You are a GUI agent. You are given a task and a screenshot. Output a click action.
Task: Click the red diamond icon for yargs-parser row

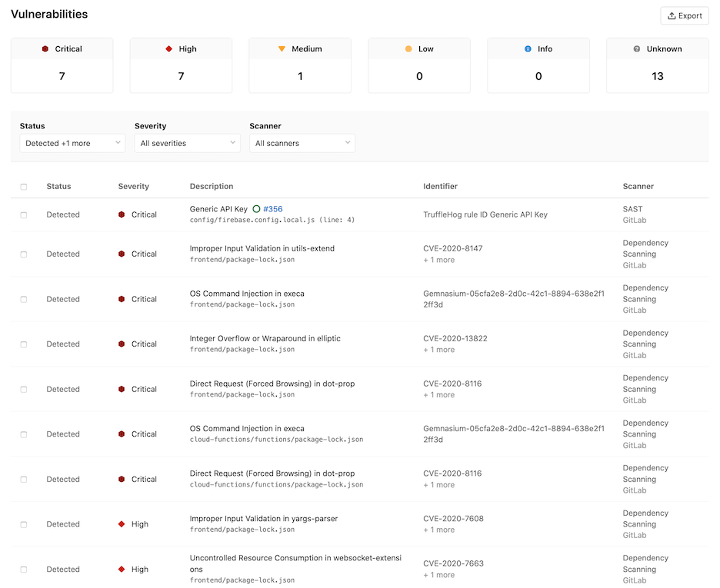(x=122, y=524)
